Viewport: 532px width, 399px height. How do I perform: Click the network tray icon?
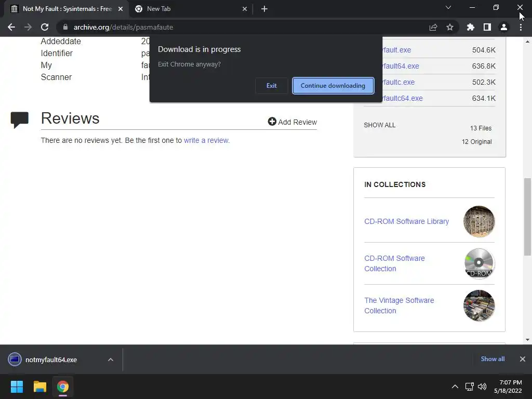469,387
